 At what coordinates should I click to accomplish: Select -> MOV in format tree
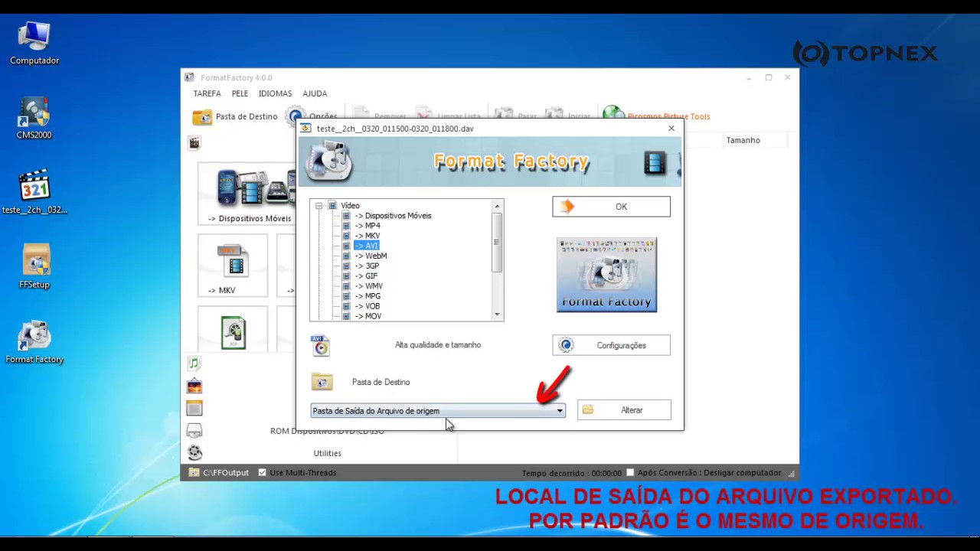pos(367,316)
